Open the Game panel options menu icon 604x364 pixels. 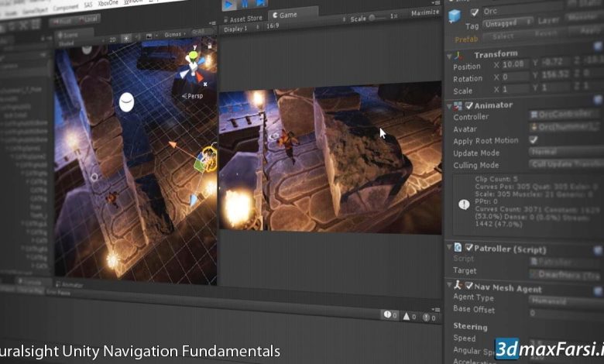437,3
